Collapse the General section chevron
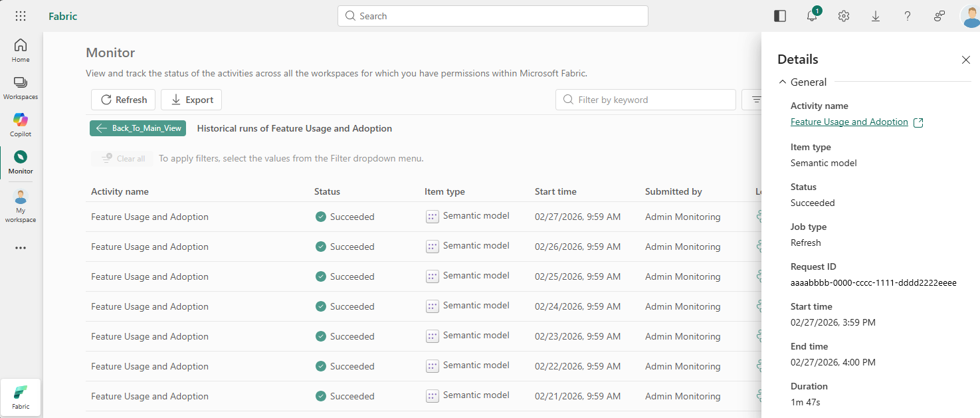The image size is (980, 418). [x=782, y=82]
